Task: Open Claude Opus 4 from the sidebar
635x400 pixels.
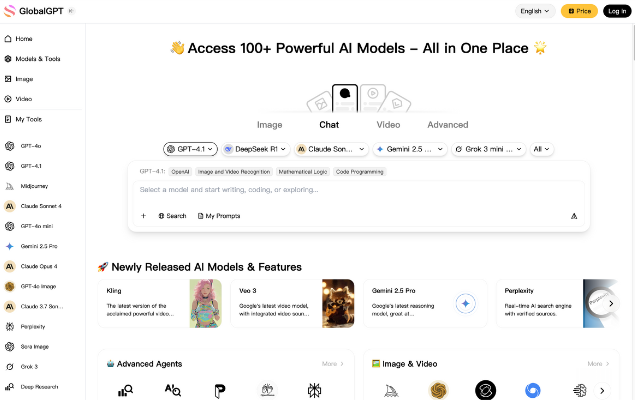Action: [38, 266]
